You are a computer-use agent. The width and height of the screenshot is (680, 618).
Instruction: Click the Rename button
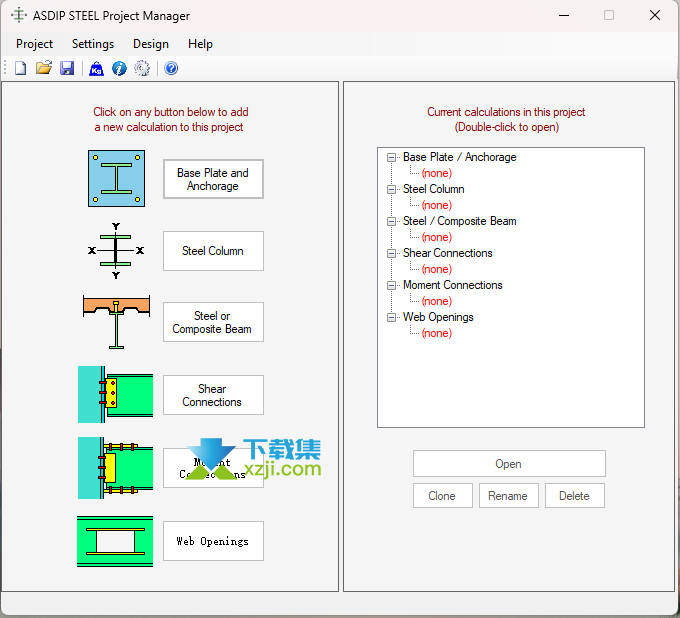tap(508, 496)
